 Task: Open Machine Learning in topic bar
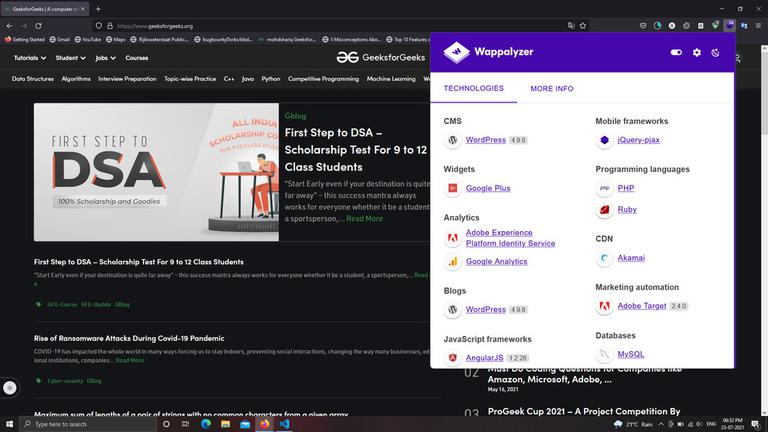click(391, 79)
